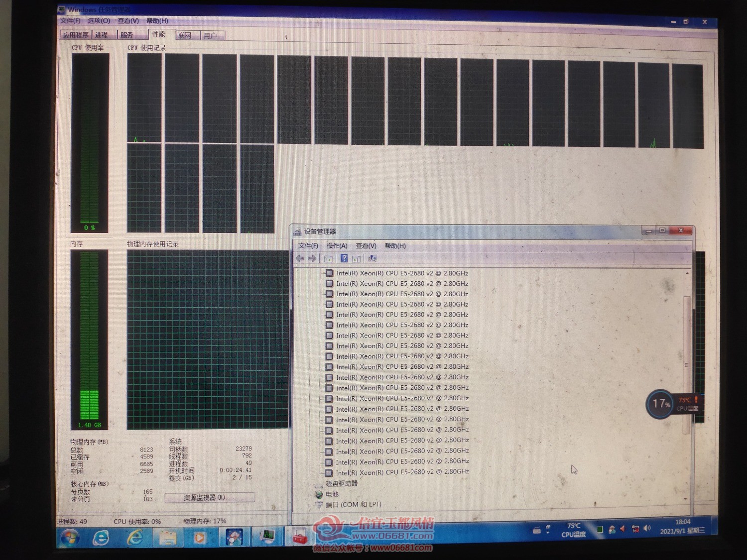The width and height of the screenshot is (747, 560).
Task: Launch the second Internet Explorer taskbar icon
Action: coord(135,538)
